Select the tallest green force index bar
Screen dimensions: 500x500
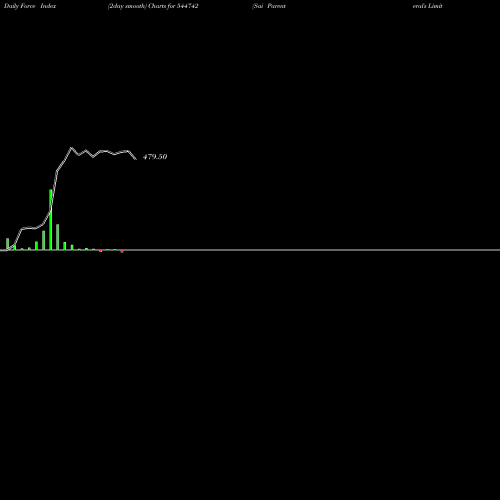(x=51, y=220)
